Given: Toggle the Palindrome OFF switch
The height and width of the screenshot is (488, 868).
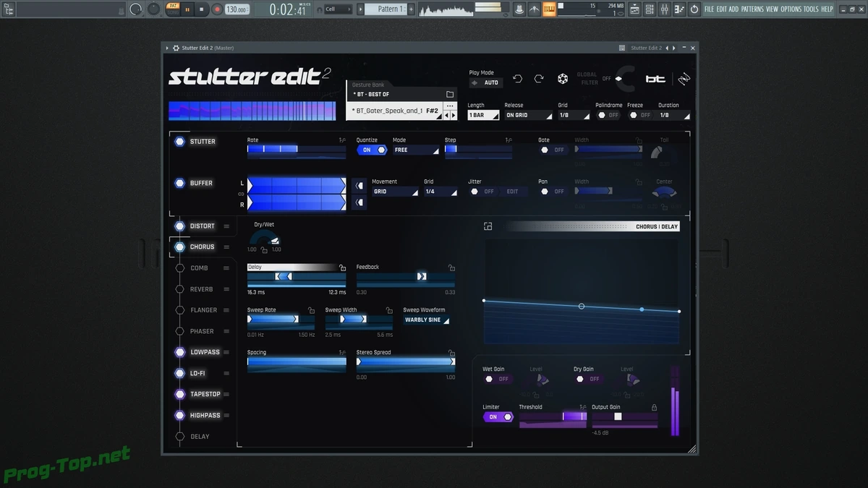Looking at the screenshot, I should point(608,115).
